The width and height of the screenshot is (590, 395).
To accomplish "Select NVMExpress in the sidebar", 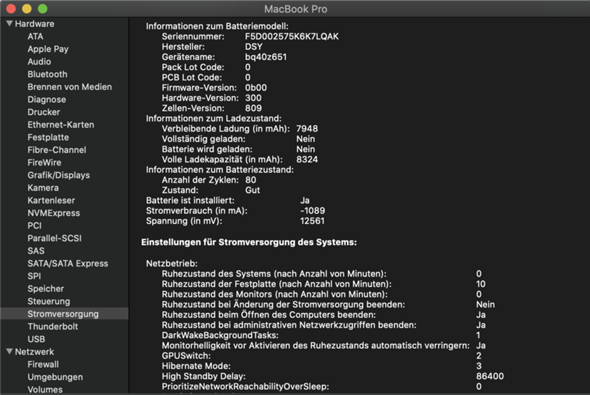I will coord(54,213).
